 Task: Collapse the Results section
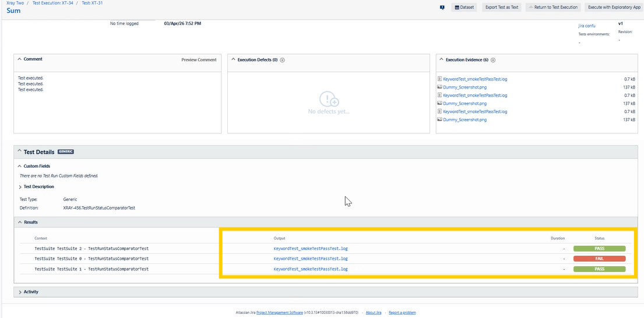(x=20, y=222)
